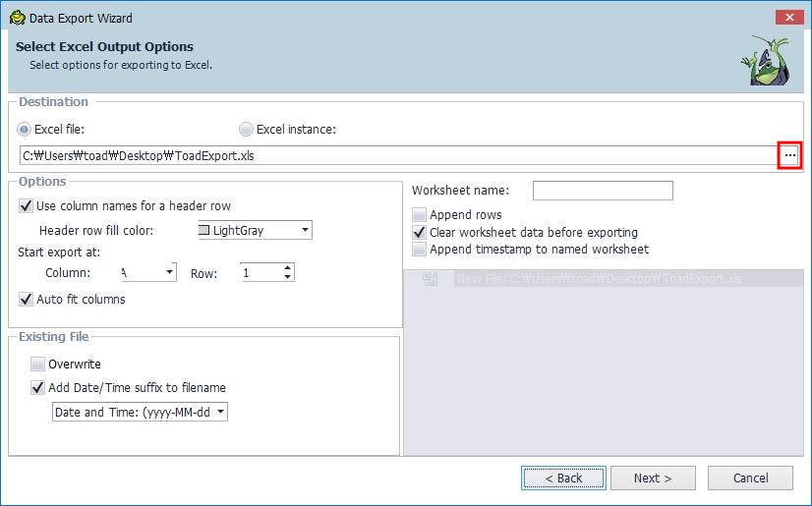Select the Excel file radio button
The image size is (812, 506).
(x=25, y=130)
